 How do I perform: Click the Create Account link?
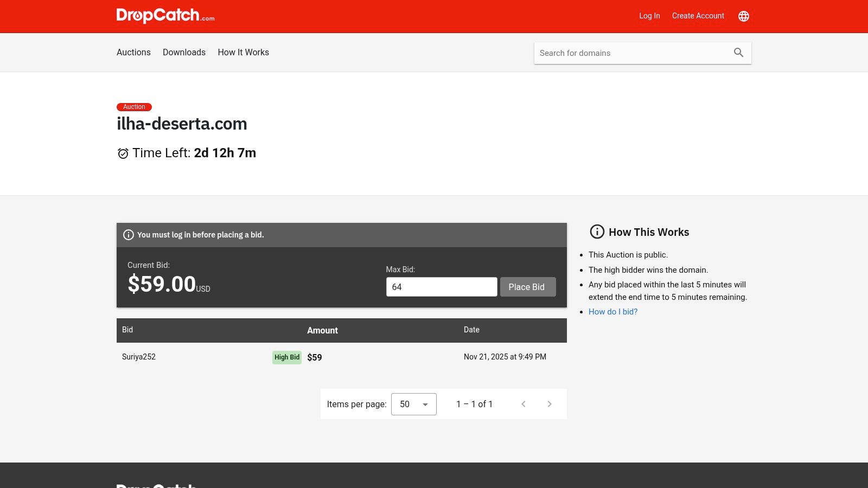pyautogui.click(x=698, y=16)
